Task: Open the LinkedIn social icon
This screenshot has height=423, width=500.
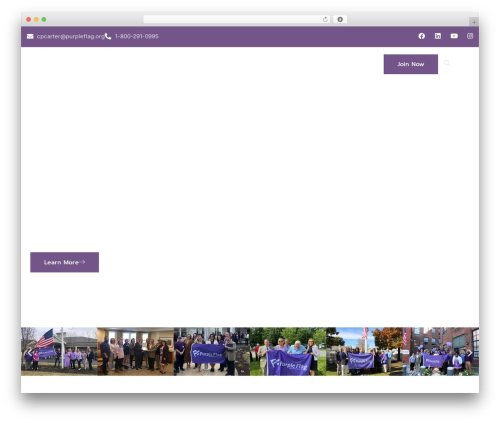Action: click(438, 36)
